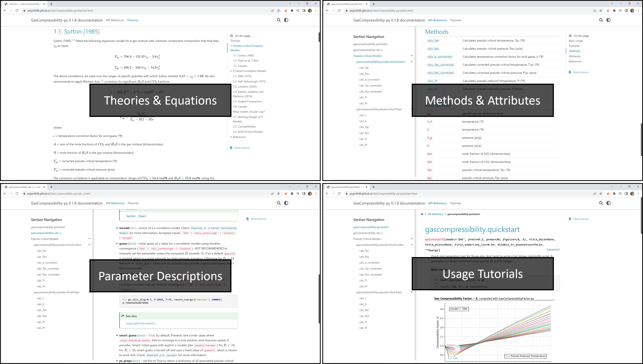The image size is (643, 364).
Task: Click home breadcrumb icon on quickstart page
Action: click(422, 214)
